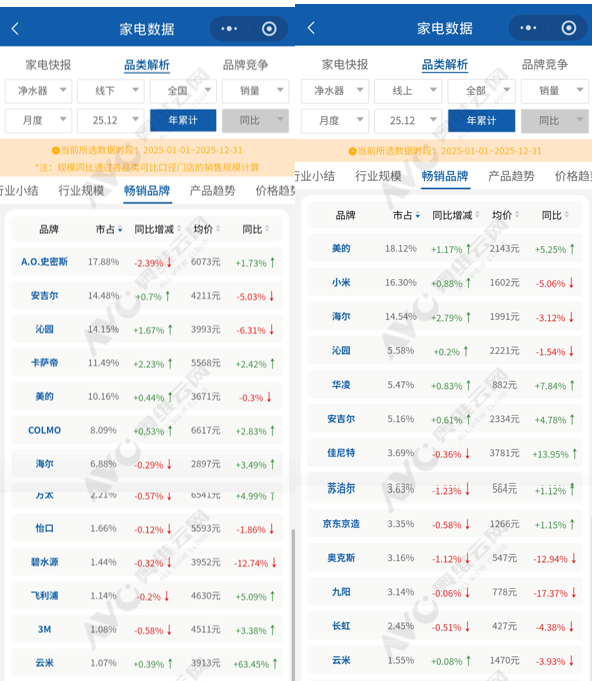Open COLMO brand link
The width and height of the screenshot is (592, 681).
[44, 430]
